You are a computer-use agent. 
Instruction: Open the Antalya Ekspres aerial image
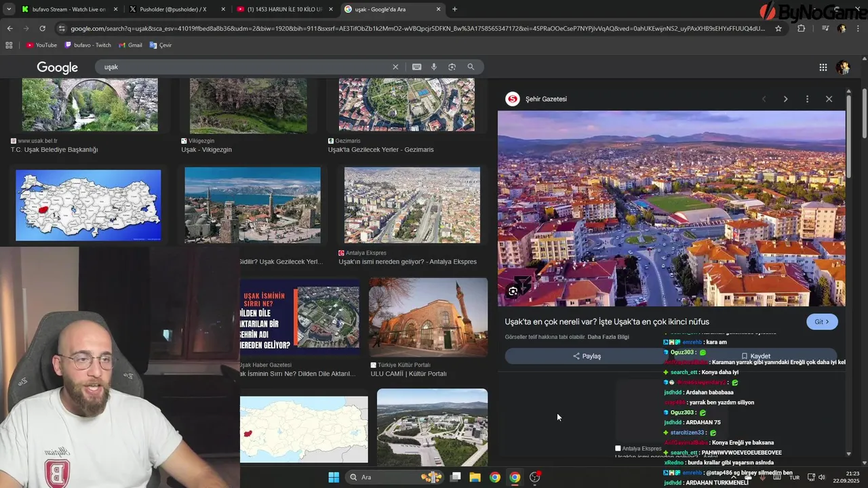(x=412, y=205)
